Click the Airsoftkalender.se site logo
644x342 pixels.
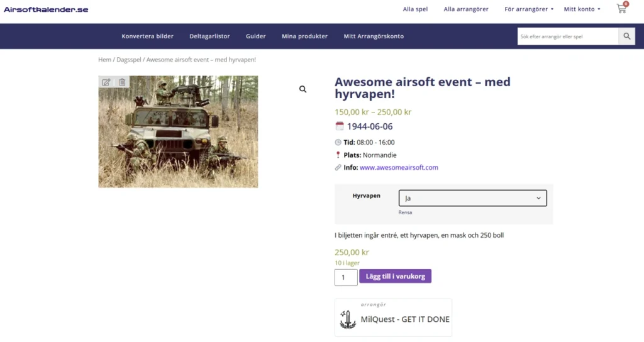[x=46, y=9]
